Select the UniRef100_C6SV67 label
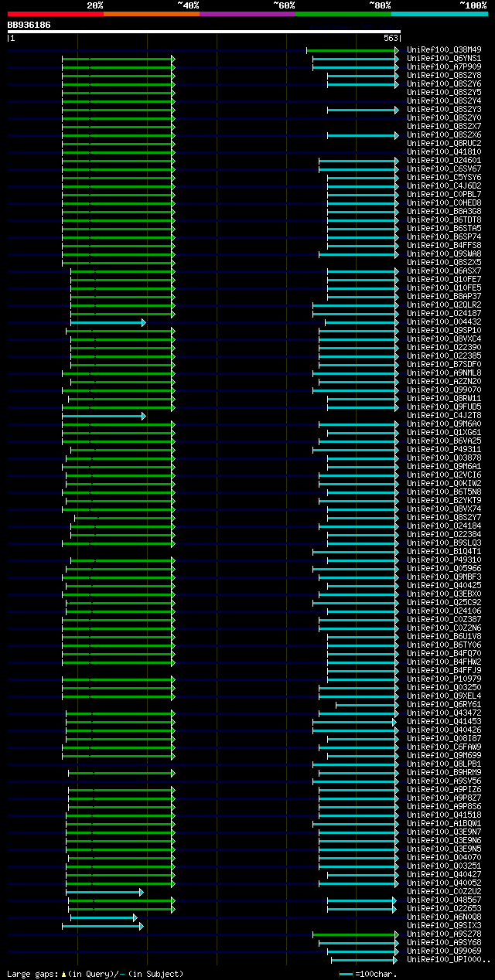Image resolution: width=495 pixels, height=980 pixels. pos(445,169)
